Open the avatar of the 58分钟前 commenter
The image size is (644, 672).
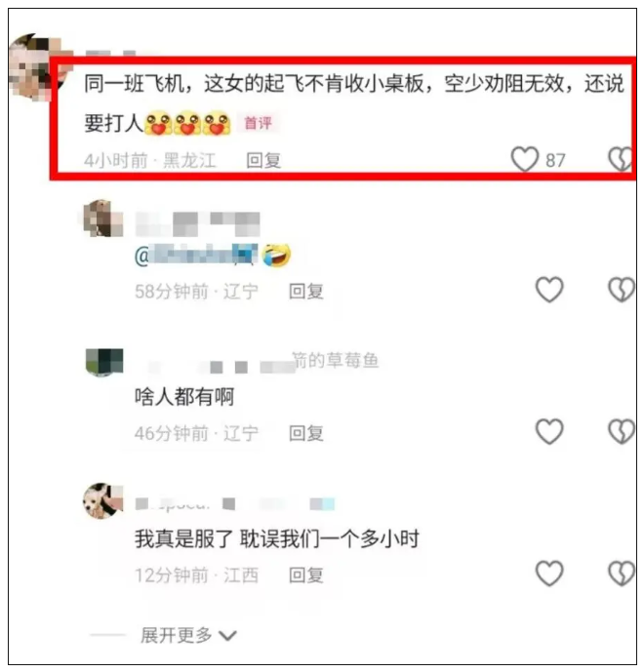tap(102, 218)
